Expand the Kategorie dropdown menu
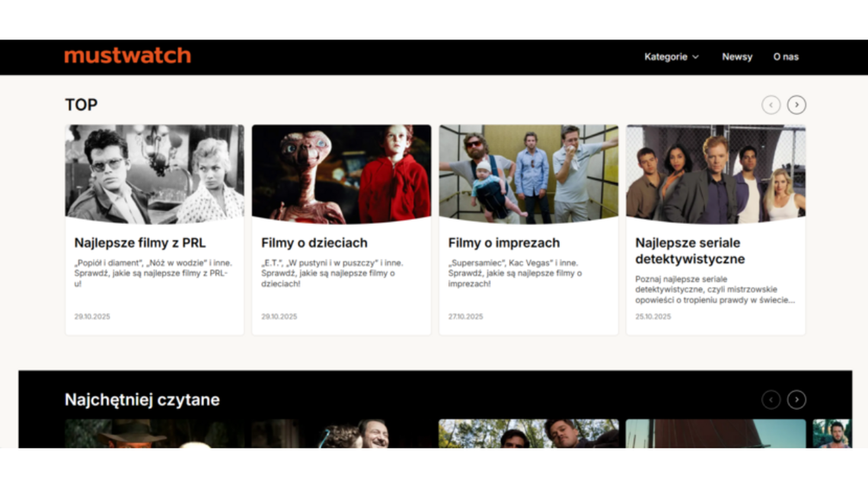The height and width of the screenshot is (488, 868). click(x=671, y=56)
